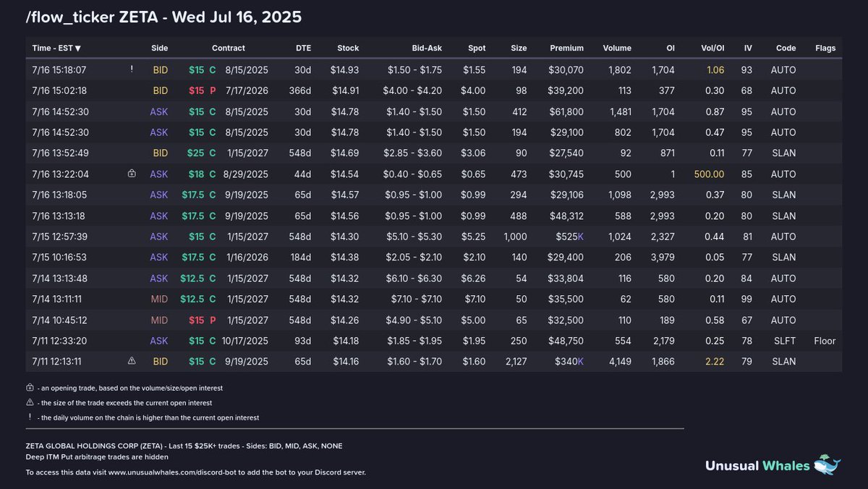Screen dimensions: 868x489
Task: Click the DTE column header
Action: [x=304, y=48]
